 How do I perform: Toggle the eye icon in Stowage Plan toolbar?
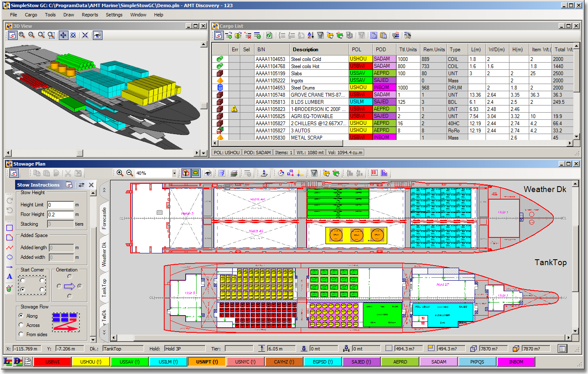207,173
